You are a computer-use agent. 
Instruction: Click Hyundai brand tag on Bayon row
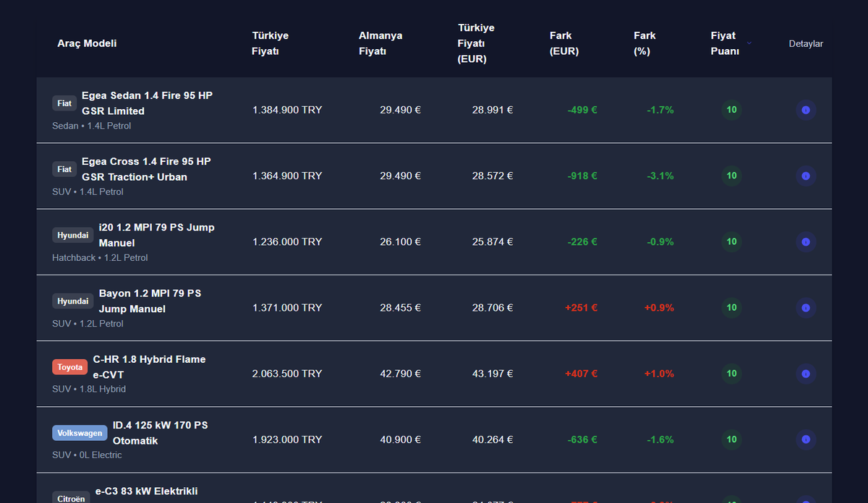73,301
